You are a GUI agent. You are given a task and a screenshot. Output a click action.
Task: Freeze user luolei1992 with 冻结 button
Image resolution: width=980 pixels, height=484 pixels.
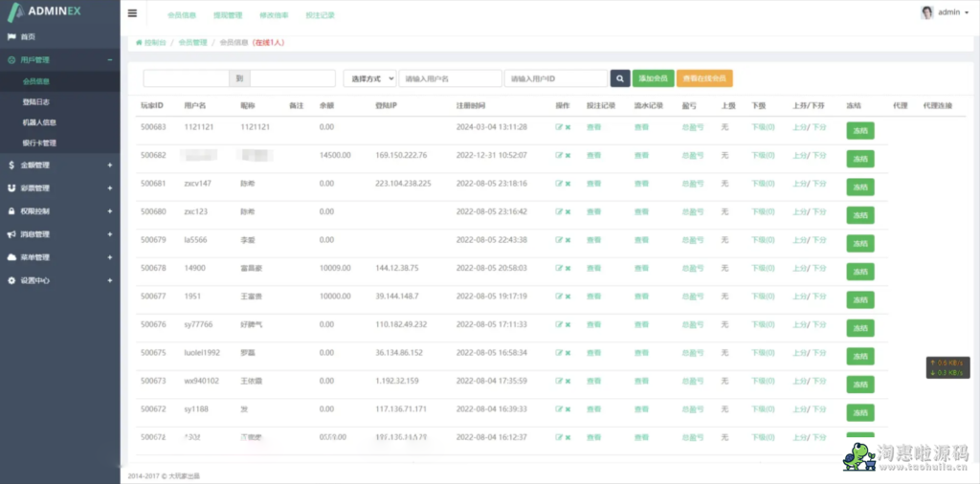(860, 356)
